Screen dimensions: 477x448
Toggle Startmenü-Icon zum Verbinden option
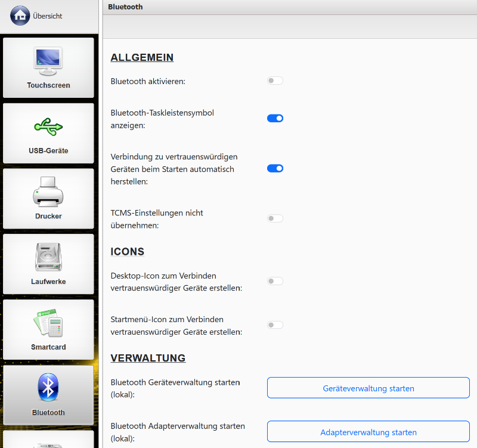(x=275, y=325)
